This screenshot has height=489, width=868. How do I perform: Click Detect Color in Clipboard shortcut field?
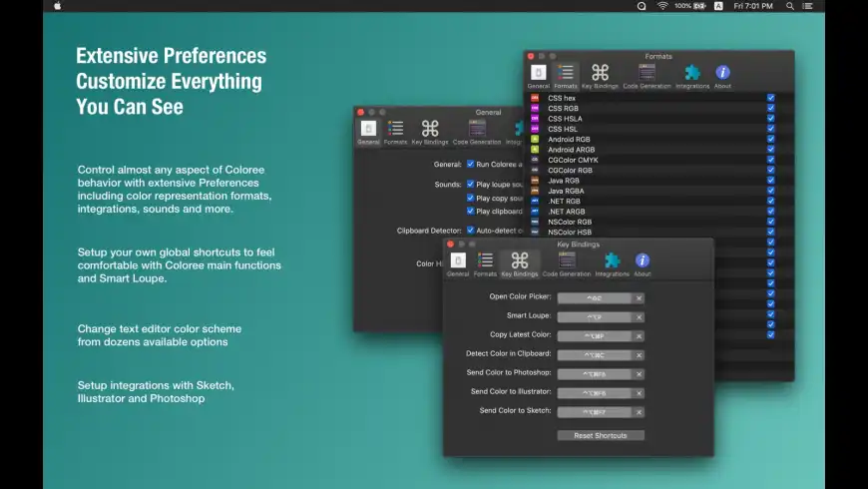[x=595, y=355]
